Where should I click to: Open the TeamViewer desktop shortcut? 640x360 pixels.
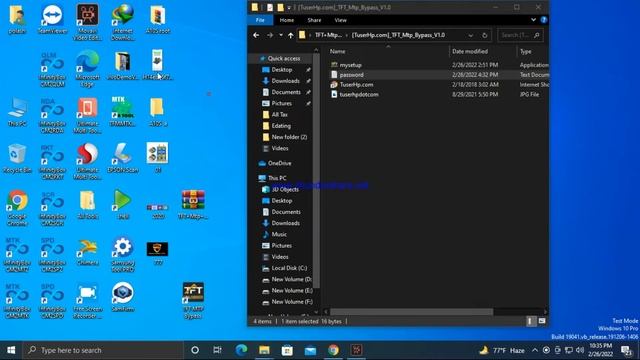click(53, 19)
